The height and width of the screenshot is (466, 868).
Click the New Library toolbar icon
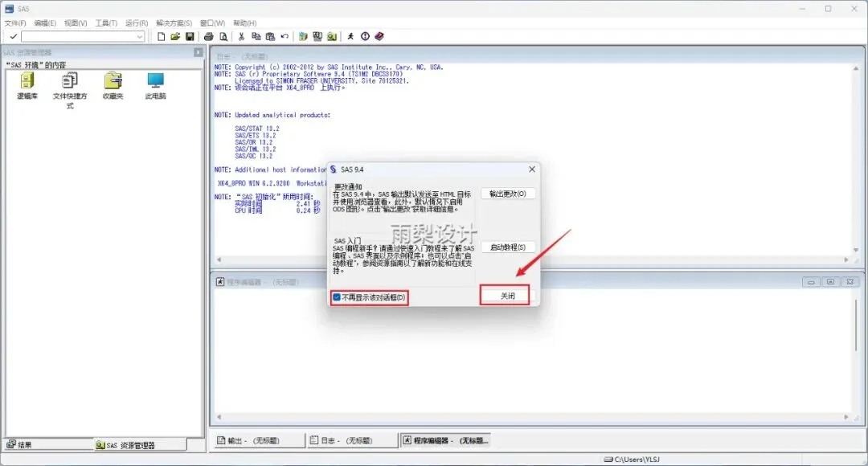(x=303, y=36)
